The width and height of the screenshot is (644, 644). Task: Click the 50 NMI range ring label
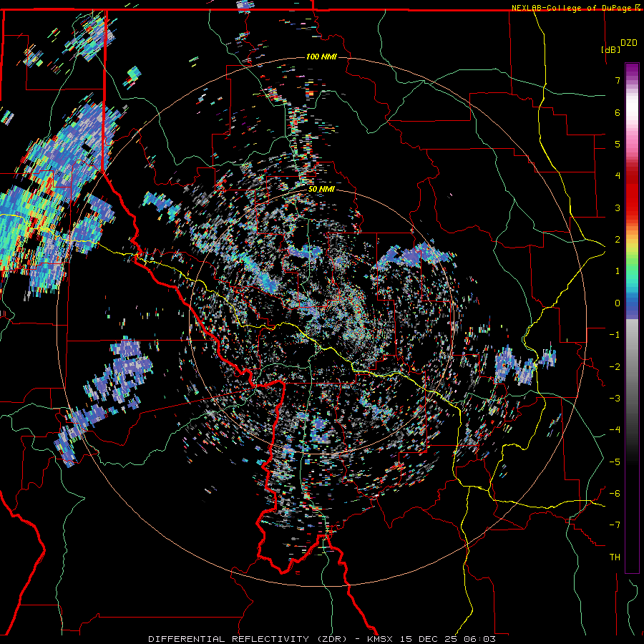(321, 190)
